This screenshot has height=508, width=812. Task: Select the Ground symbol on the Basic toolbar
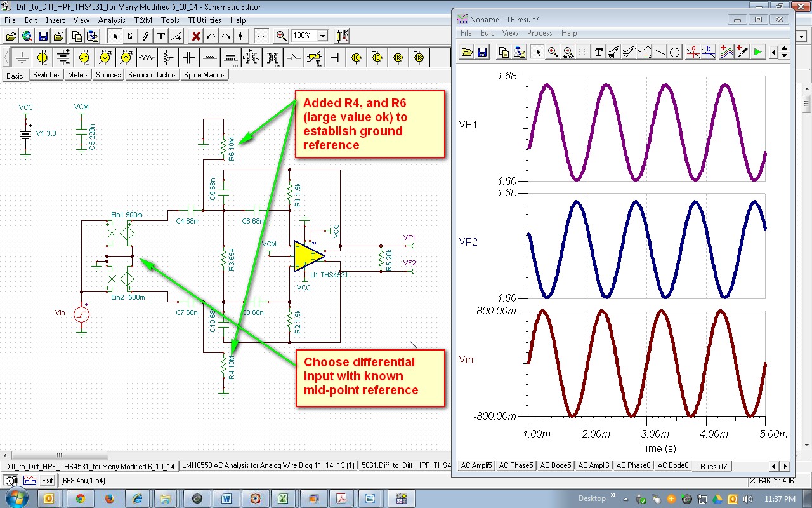pyautogui.click(x=21, y=57)
